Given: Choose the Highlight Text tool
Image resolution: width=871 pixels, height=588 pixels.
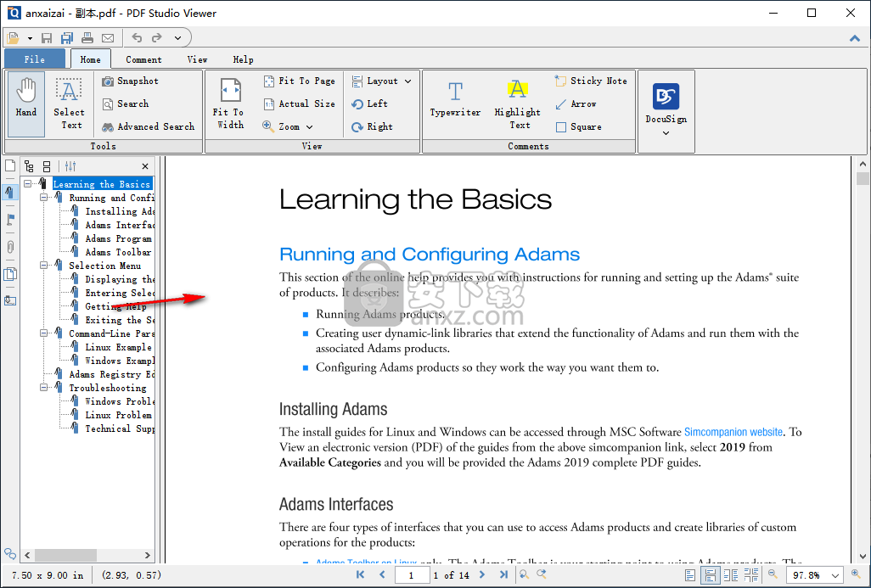Looking at the screenshot, I should (x=517, y=104).
